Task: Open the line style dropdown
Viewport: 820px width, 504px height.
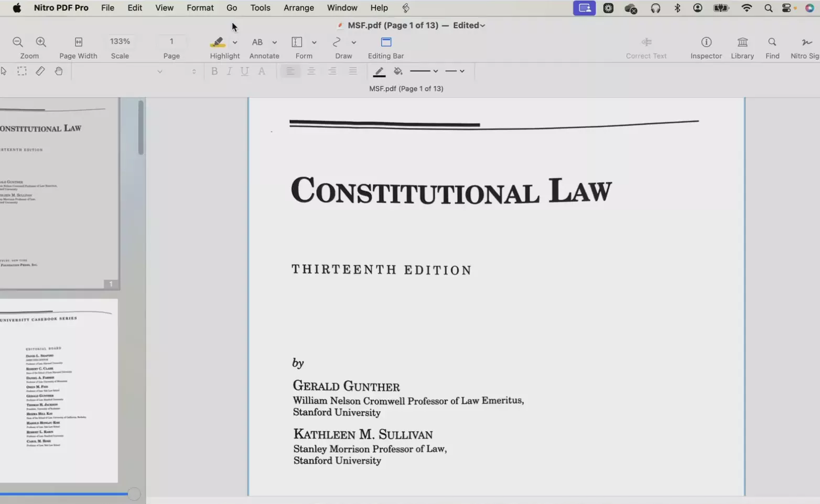Action: pos(455,71)
